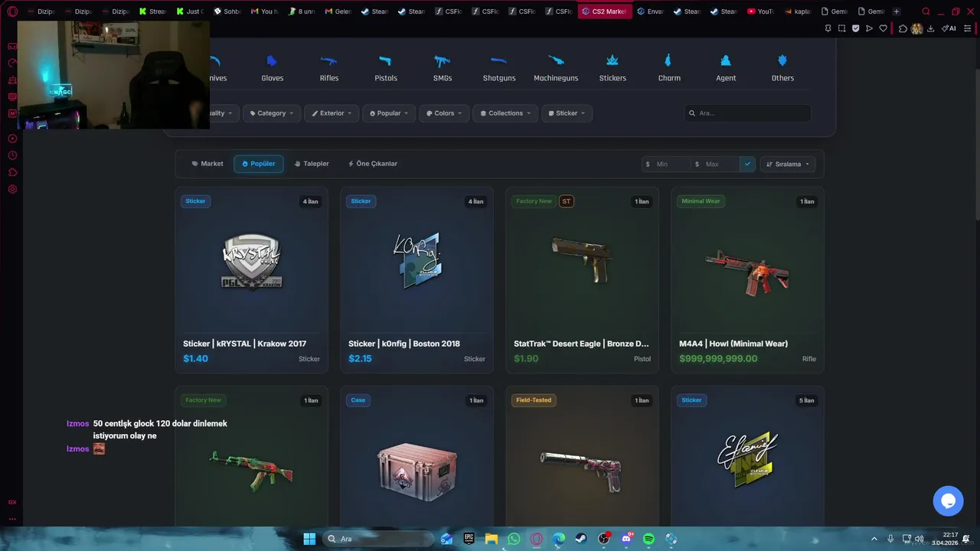Click the Min price field
Screen dimensions: 980x551
point(669,164)
